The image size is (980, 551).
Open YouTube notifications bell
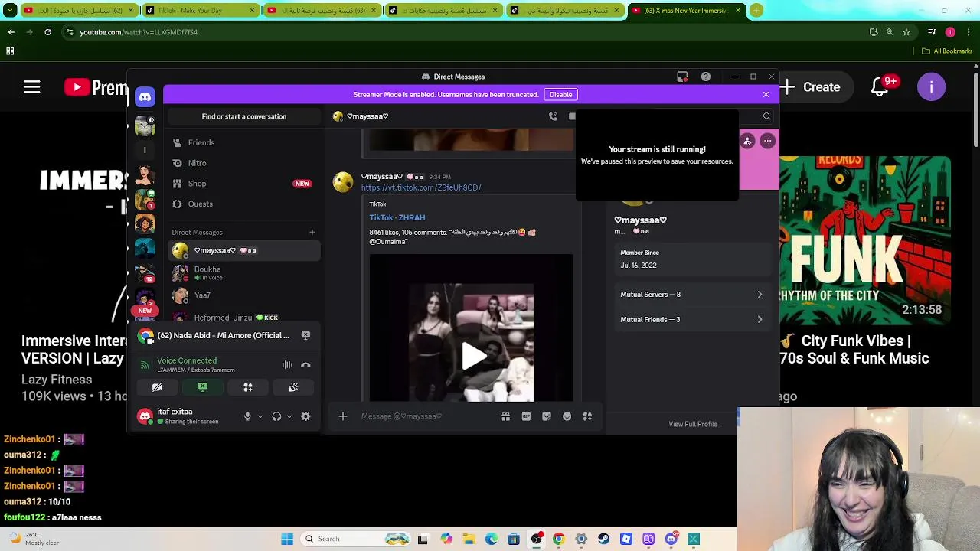coord(880,87)
